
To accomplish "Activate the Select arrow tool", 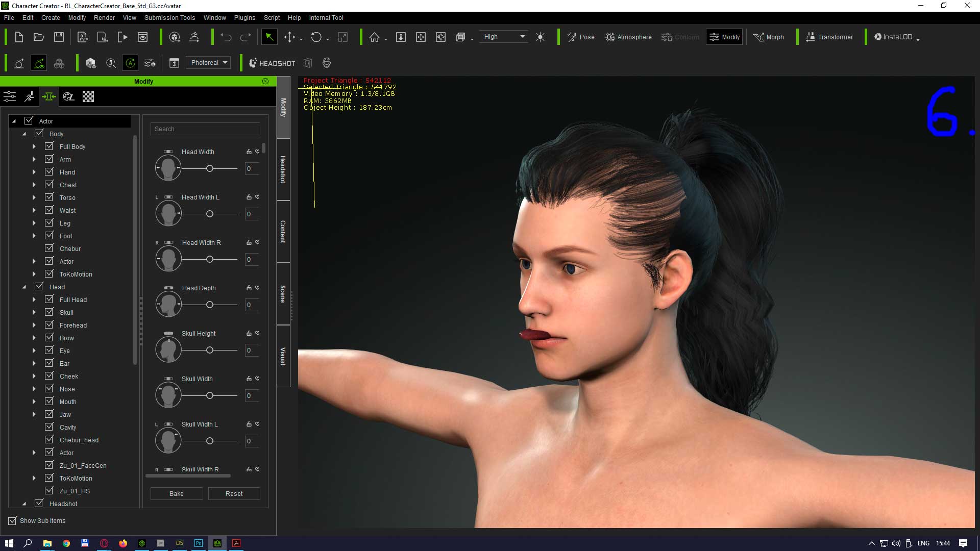I will (x=269, y=37).
